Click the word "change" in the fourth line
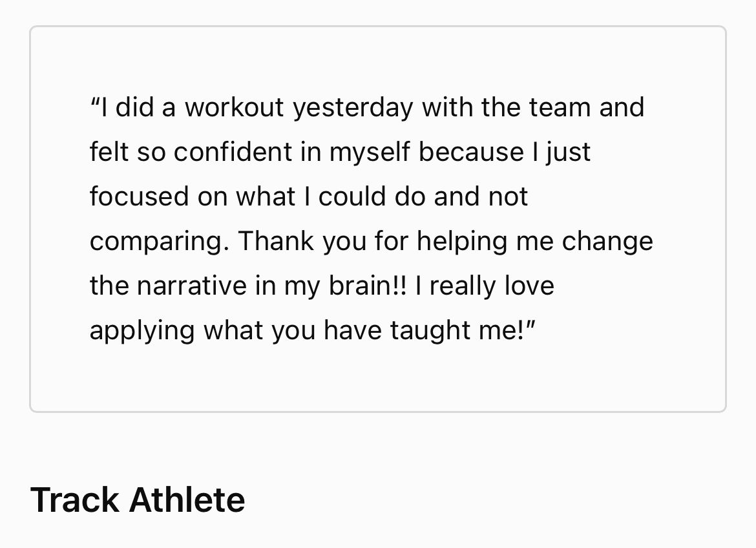The image size is (756, 548). pyautogui.click(x=607, y=241)
